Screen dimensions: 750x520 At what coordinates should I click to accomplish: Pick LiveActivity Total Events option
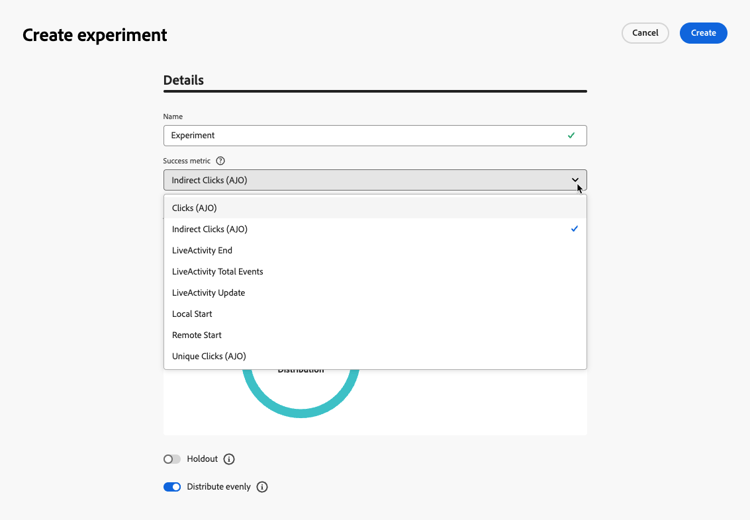[217, 272]
